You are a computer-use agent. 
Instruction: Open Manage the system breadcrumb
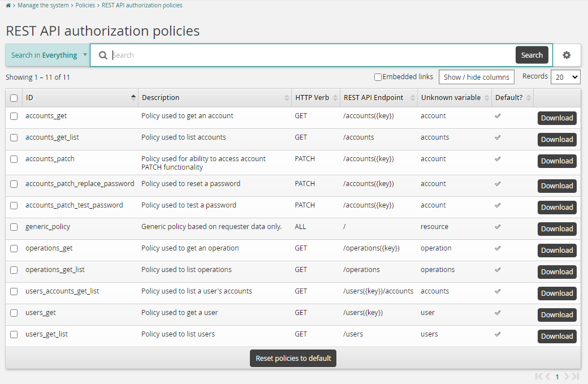(x=43, y=5)
